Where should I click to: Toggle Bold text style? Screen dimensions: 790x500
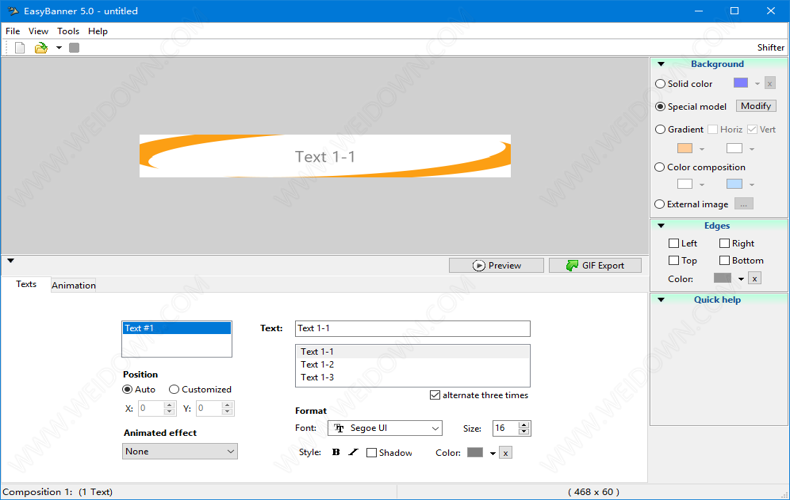(336, 452)
